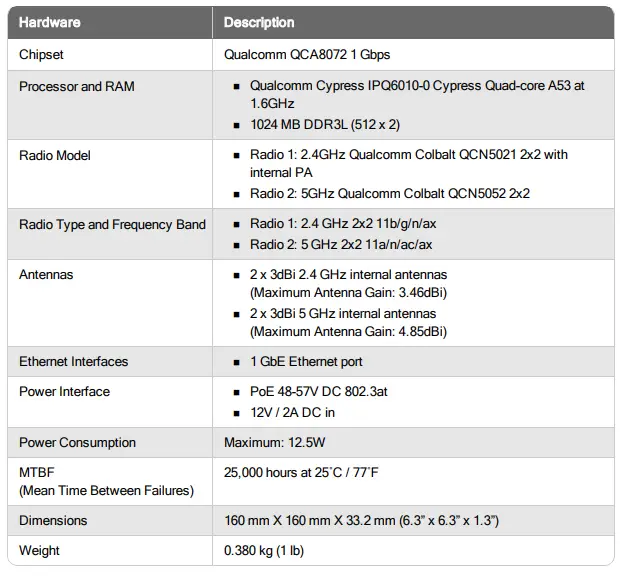
Task: Click the Radio 1 11b/g/n/ax bullet line
Action: (341, 225)
